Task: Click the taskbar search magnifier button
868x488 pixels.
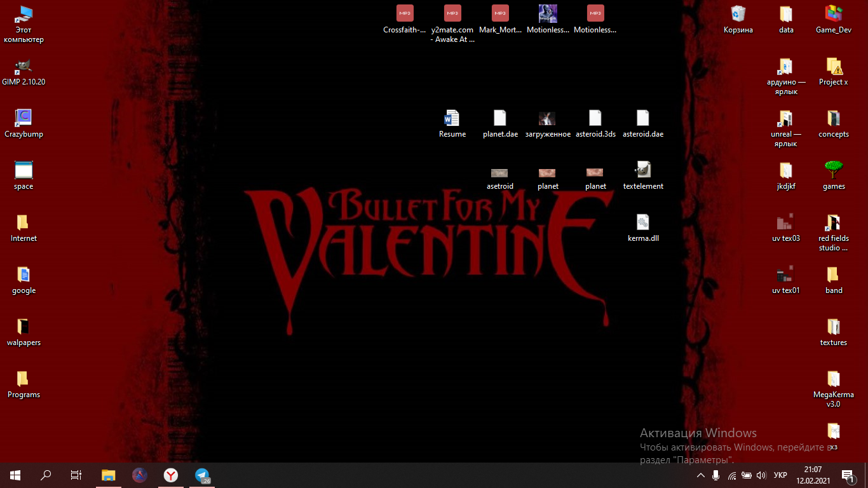Action: [46, 475]
